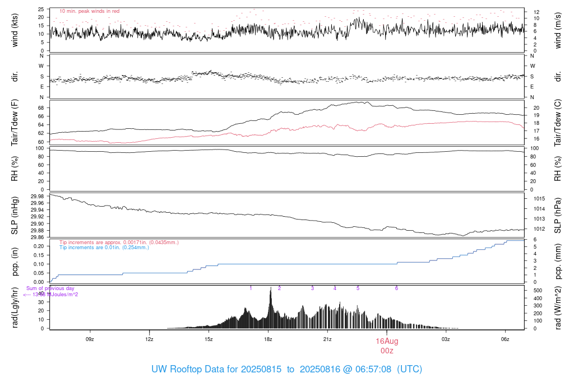574x392 pixels.
Task: Click the '10 min. peak winds in red' note
Action: pyautogui.click(x=89, y=11)
